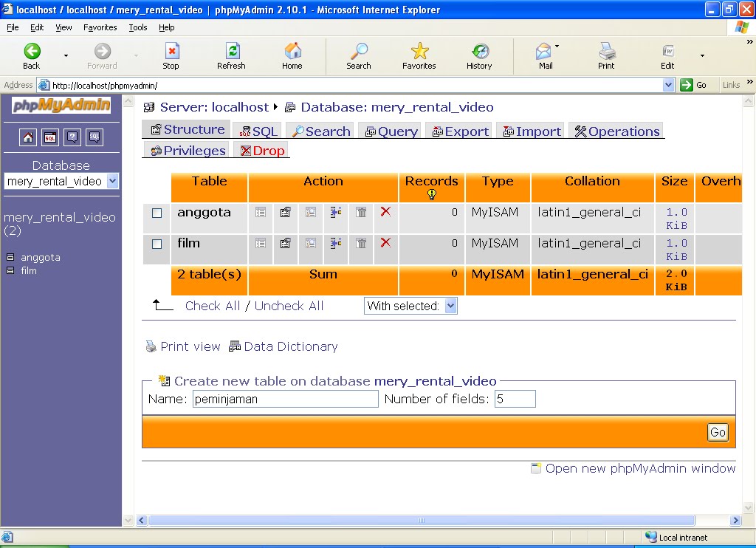
Task: Click the address bar green Go button
Action: [x=693, y=86]
